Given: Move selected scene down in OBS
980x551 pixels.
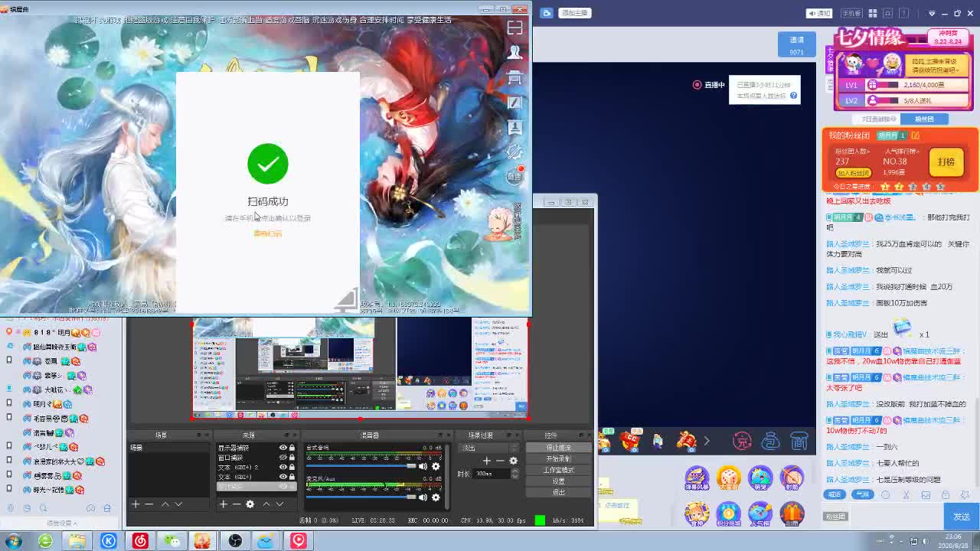Looking at the screenshot, I should [x=178, y=504].
